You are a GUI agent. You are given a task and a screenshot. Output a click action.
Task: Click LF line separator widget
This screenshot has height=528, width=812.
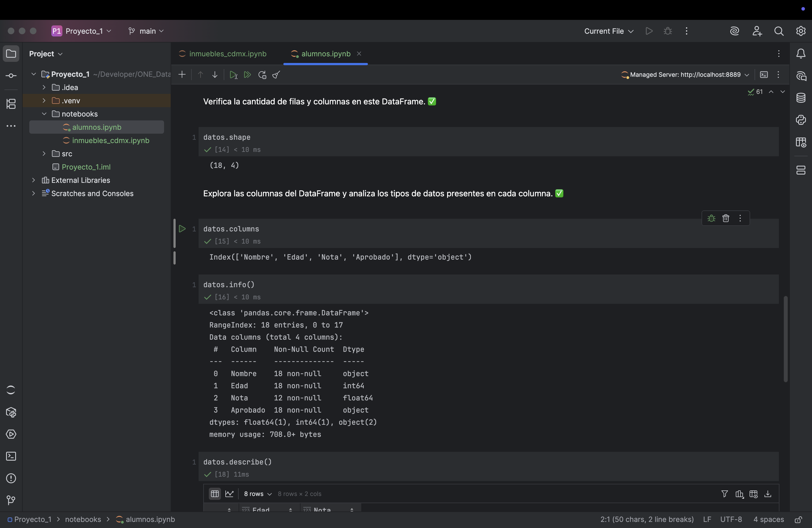coord(707,519)
